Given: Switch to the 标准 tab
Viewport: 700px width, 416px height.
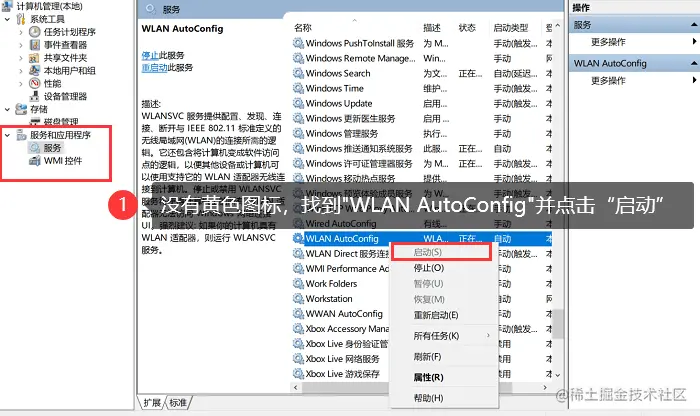Looking at the screenshot, I should click(178, 403).
